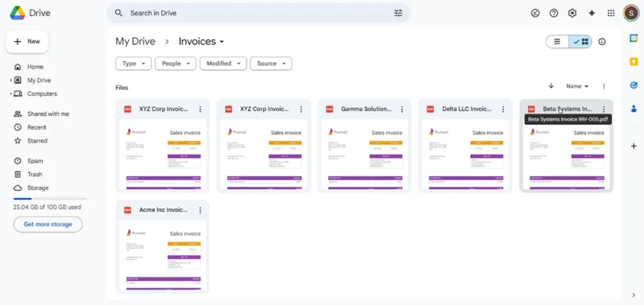Select the 'Acme Inc Invoic...' file name
Viewport: 644px width, 305px height.
click(x=163, y=210)
